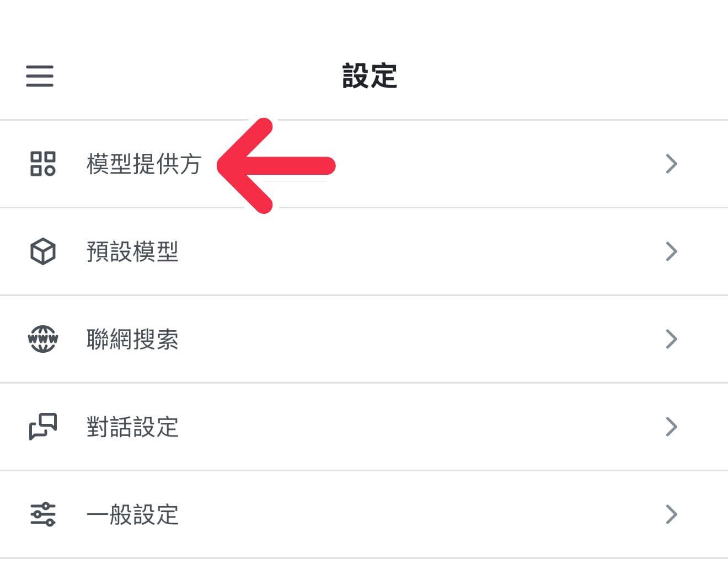Select the 預設模型 text label
The height and width of the screenshot is (581, 728).
[132, 252]
